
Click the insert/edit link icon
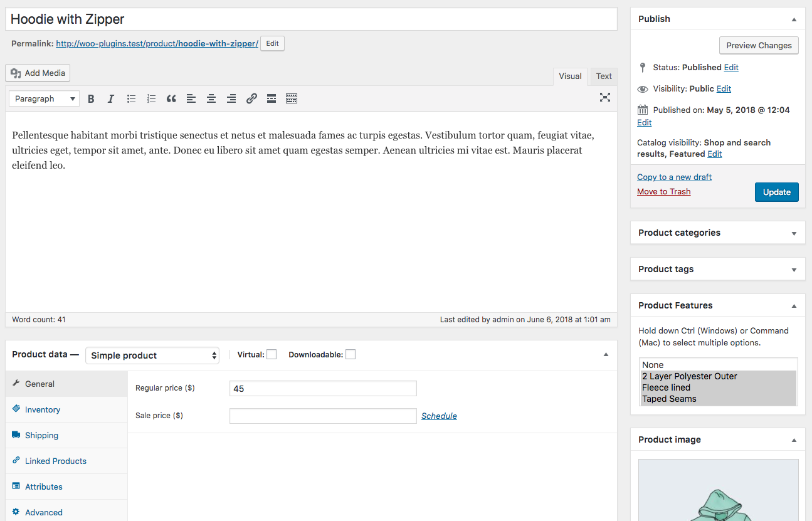pos(251,98)
